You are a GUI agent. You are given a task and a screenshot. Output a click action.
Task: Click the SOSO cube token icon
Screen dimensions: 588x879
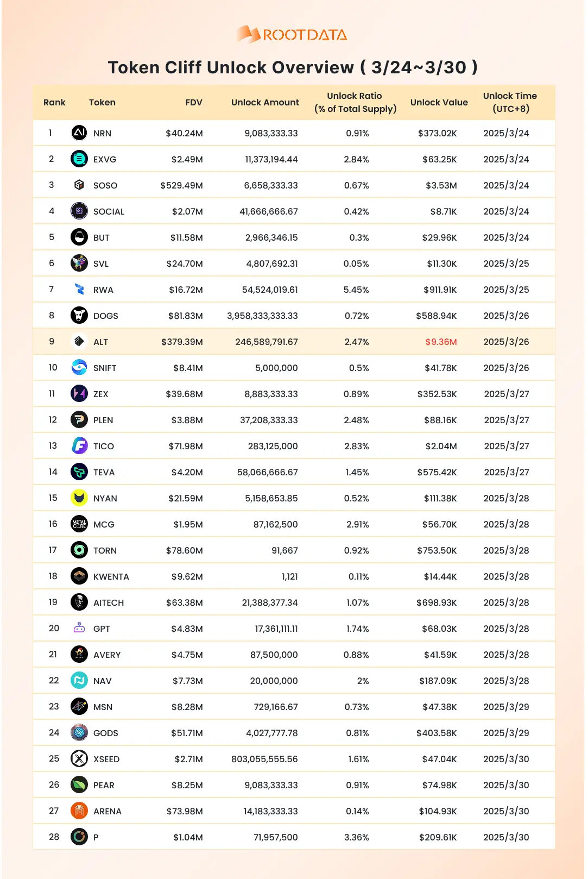pos(79,185)
